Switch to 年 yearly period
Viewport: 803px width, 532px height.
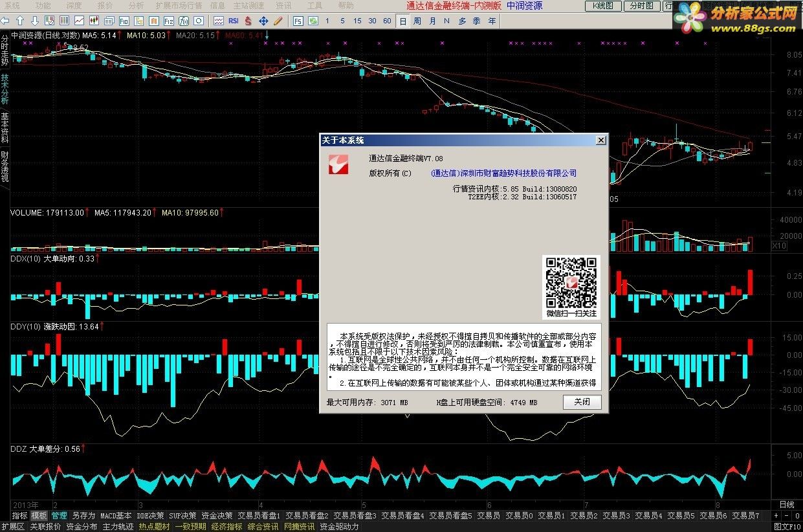492,21
